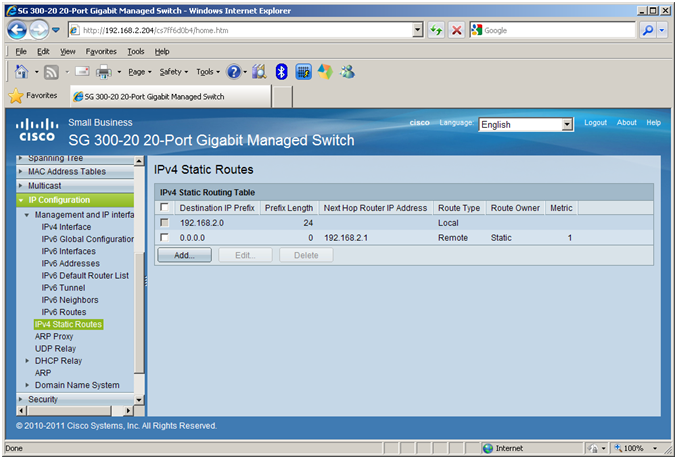
Task: Click the Read Mail envelope icon
Action: [82, 71]
